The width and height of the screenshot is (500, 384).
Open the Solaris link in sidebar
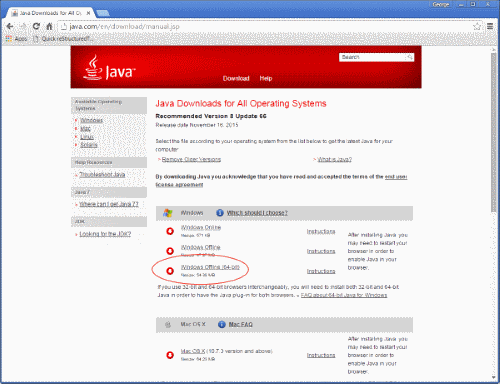89,145
